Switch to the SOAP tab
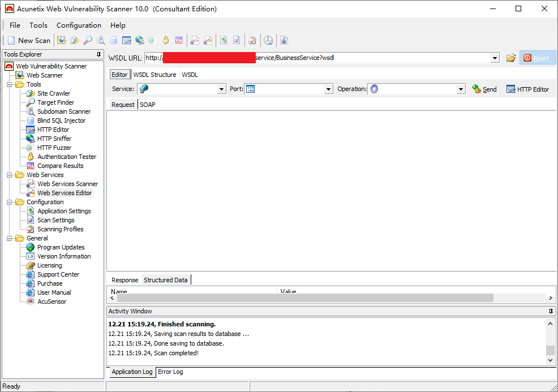 [x=148, y=105]
